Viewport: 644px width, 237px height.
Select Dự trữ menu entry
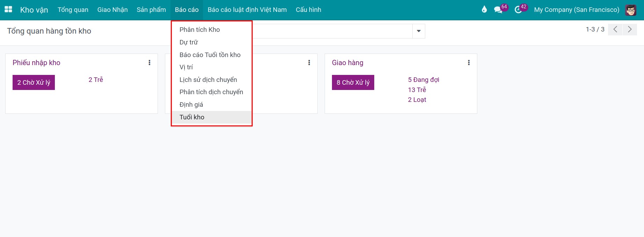(x=212, y=42)
